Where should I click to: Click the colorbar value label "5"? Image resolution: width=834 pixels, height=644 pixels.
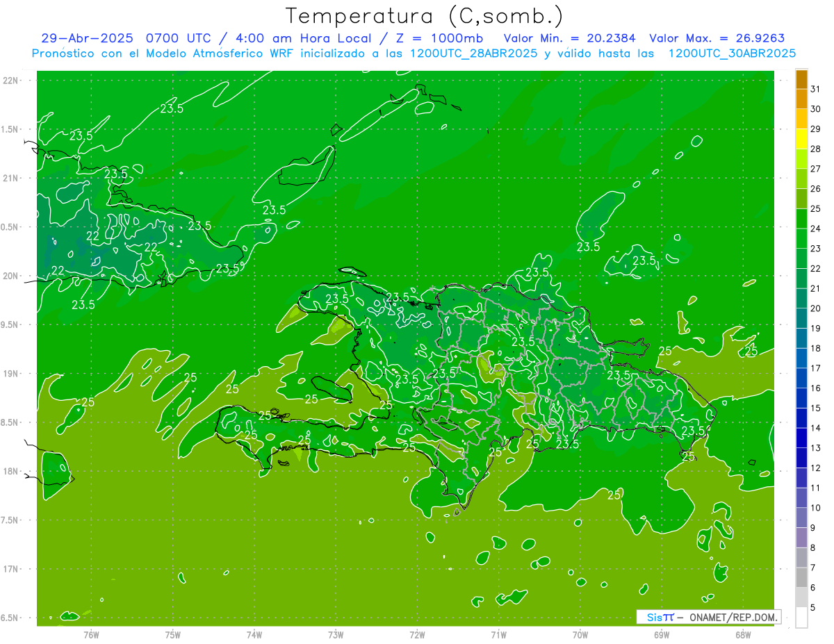(813, 608)
